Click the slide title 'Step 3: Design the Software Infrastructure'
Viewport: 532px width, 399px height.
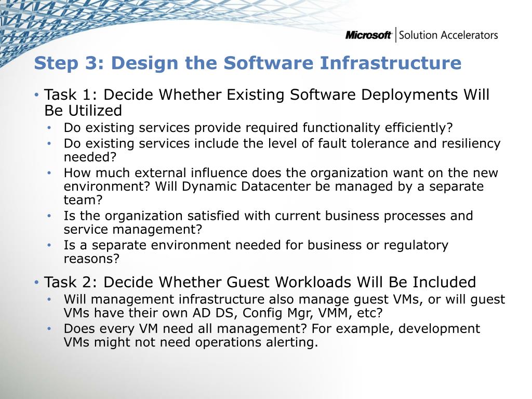248,63
